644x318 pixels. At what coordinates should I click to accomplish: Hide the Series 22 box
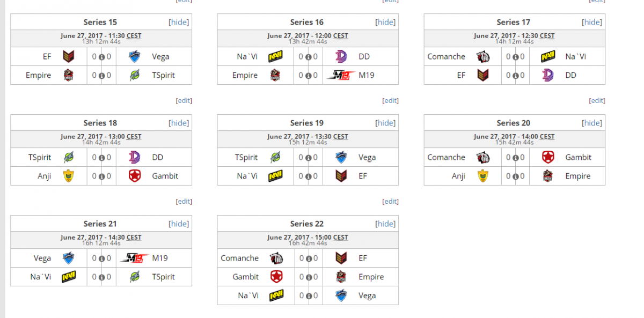click(385, 224)
